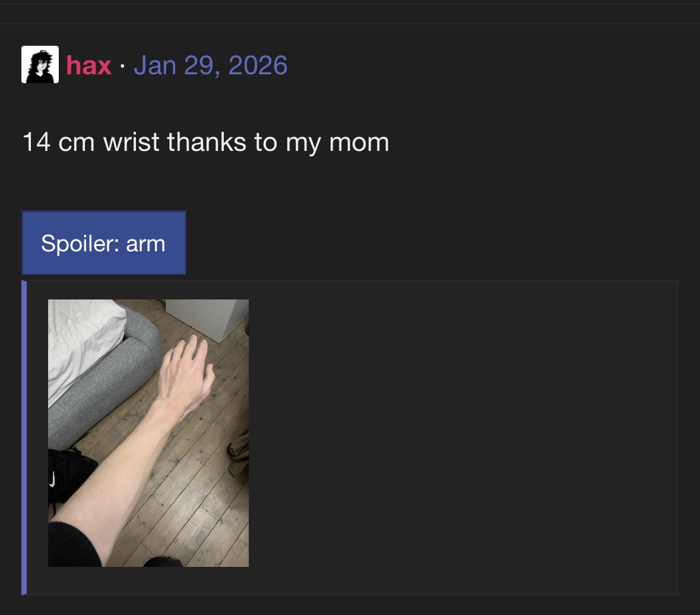Click the word 'mom' in the post

359,143
